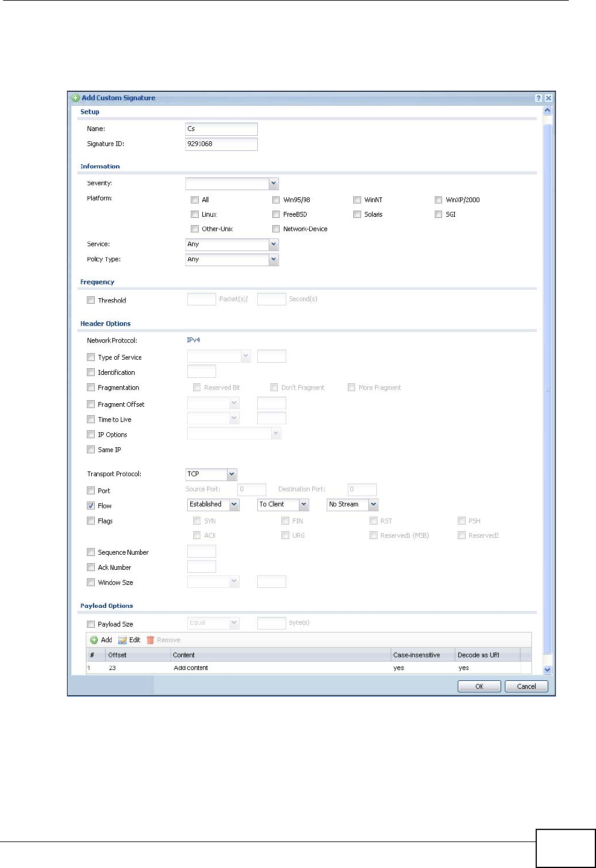Click the Edit content icon
Image resolution: width=596 pixels, height=868 pixels.
(123, 640)
